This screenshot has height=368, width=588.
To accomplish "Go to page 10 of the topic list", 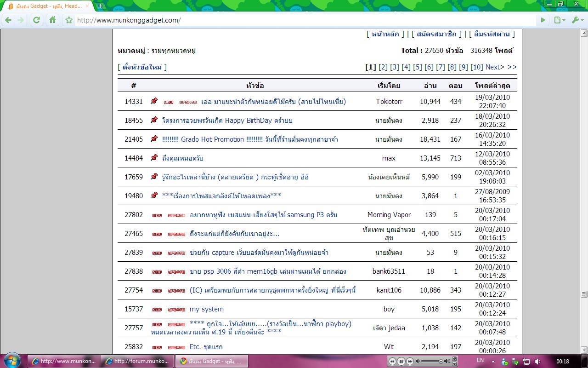I will [477, 67].
